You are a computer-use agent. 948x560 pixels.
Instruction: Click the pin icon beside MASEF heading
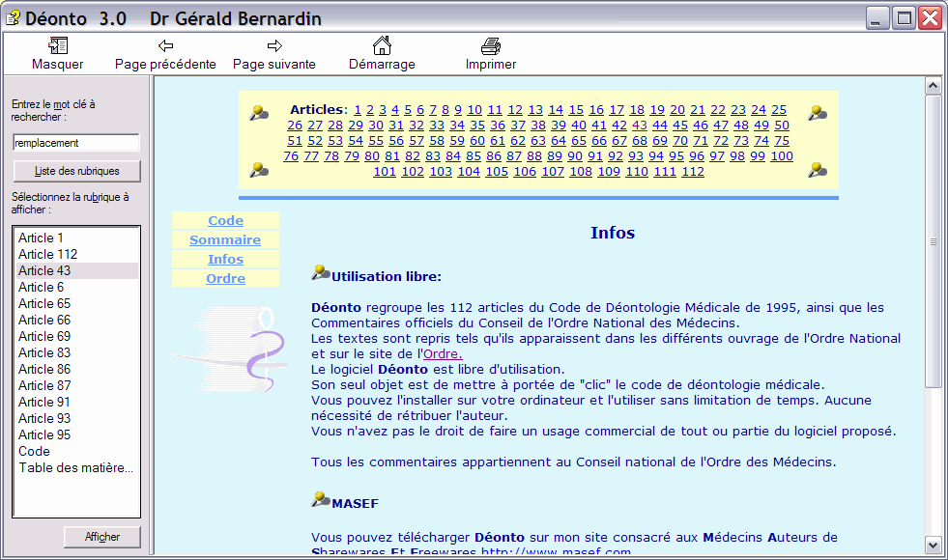321,499
